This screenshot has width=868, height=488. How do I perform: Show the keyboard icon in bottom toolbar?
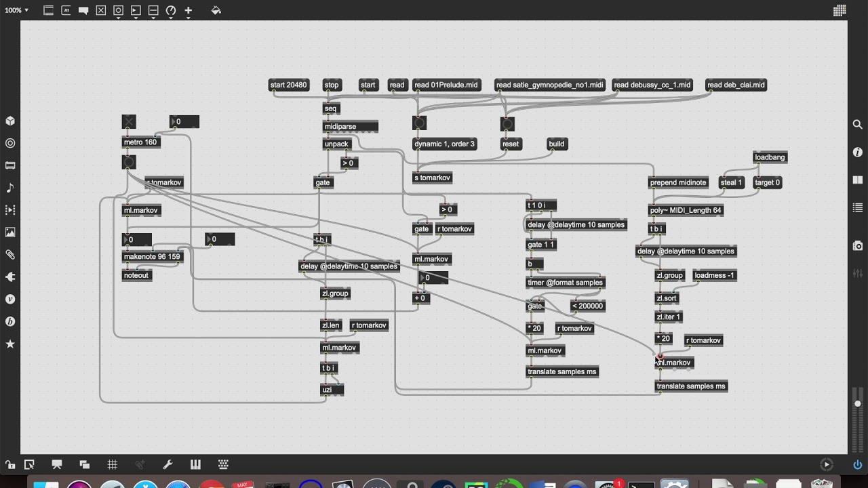click(223, 464)
